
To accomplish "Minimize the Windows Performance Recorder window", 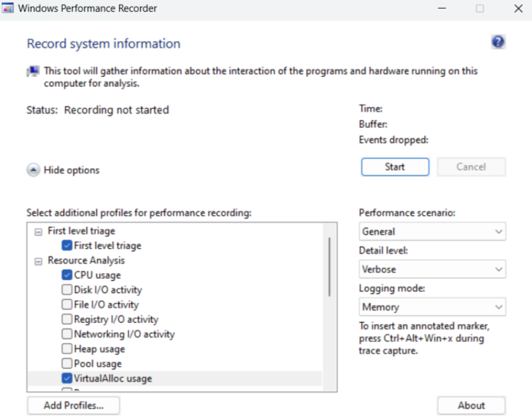I will point(442,9).
